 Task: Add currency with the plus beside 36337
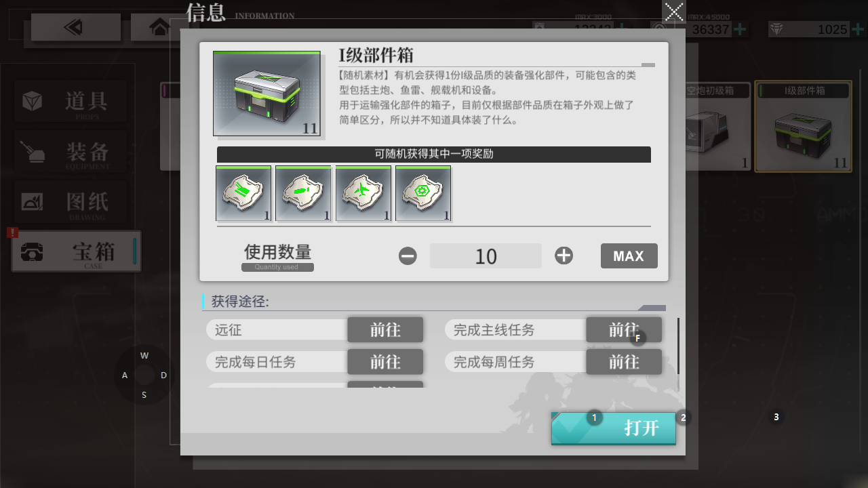click(x=741, y=29)
